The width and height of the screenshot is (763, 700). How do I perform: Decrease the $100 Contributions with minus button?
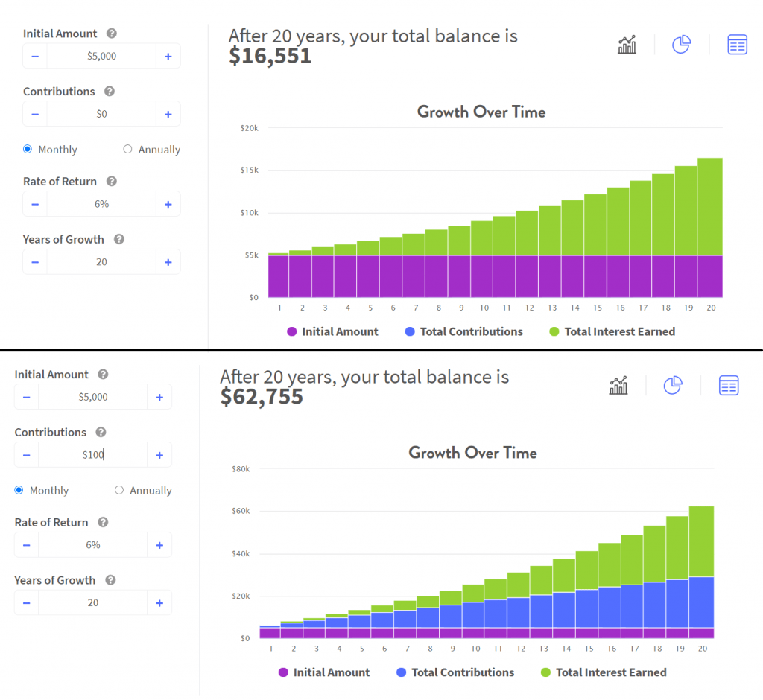(27, 455)
